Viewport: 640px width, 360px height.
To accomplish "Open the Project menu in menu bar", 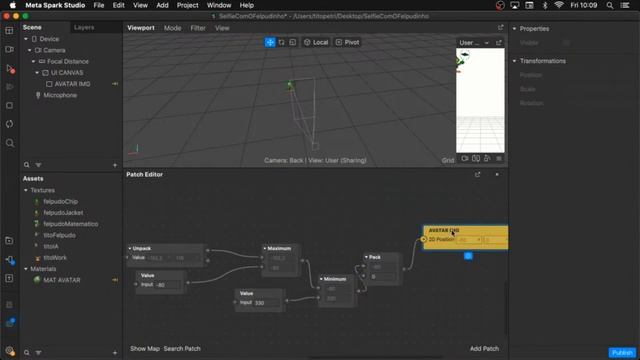I will coord(187,5).
